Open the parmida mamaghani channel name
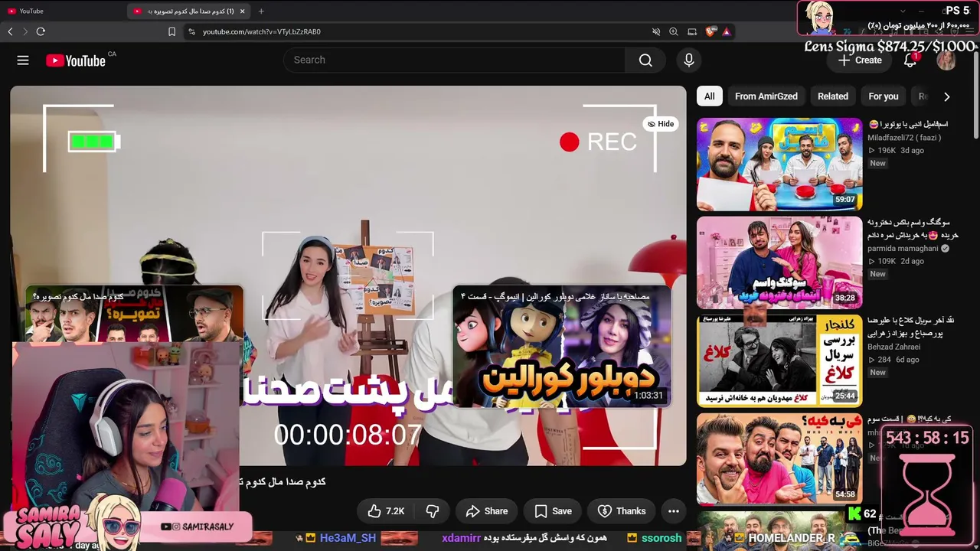Image resolution: width=980 pixels, height=551 pixels. pos(903,249)
